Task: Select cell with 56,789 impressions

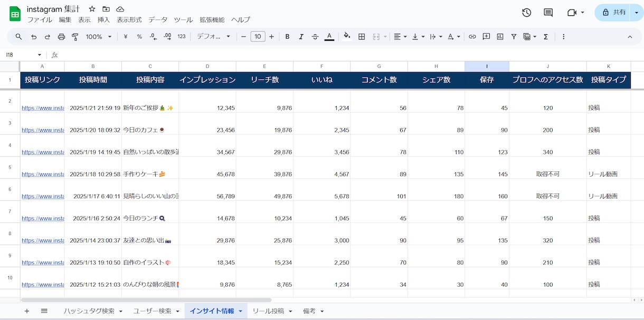Action: 207,189
